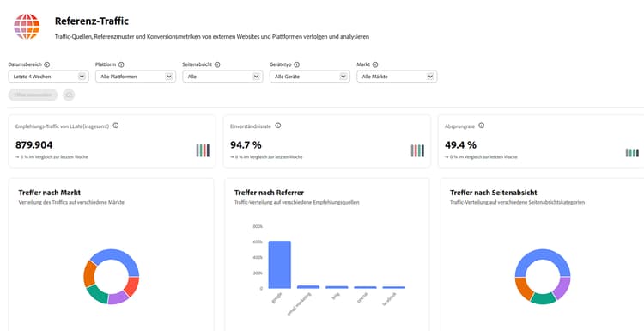Click the info icon beside Empfehlungs-Traffic von LLMs
Screen dimensions: 644x331
point(116,126)
